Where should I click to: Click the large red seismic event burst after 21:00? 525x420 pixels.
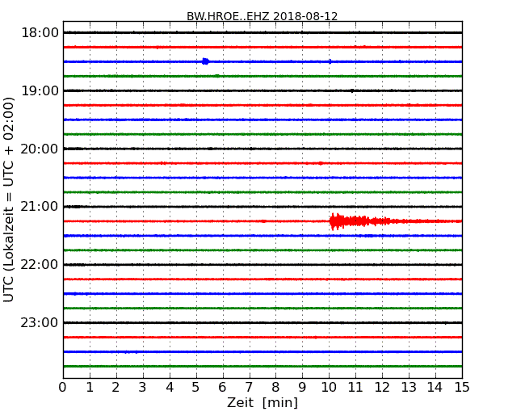pyautogui.click(x=360, y=221)
